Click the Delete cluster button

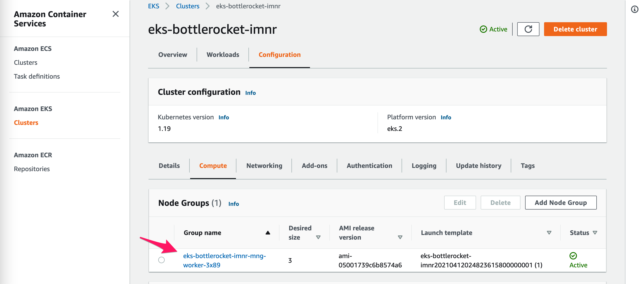coord(575,29)
